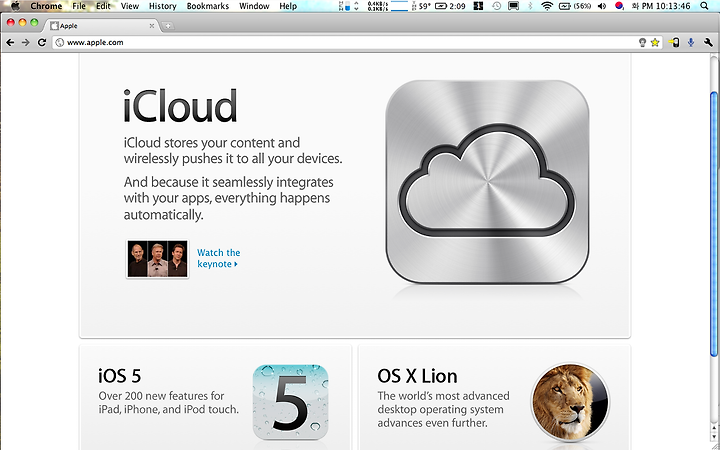Open the iOS 5 heading link
720x450 pixels.
(119, 376)
